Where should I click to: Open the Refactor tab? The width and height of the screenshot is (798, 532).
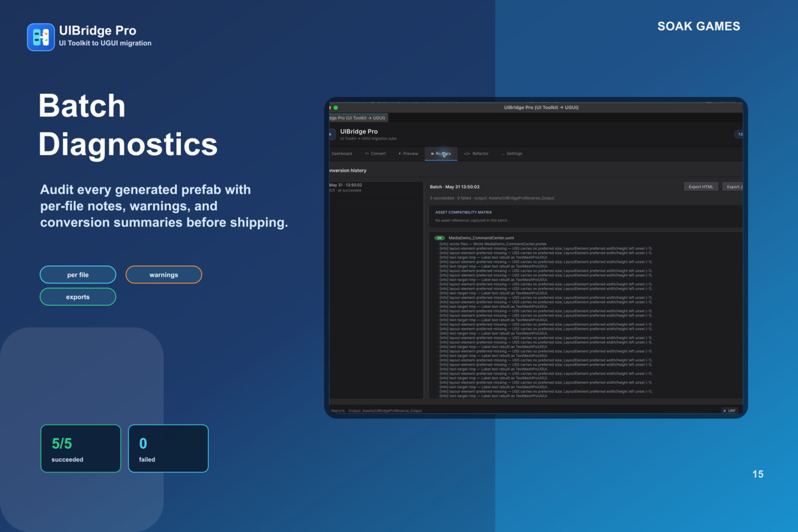(476, 154)
